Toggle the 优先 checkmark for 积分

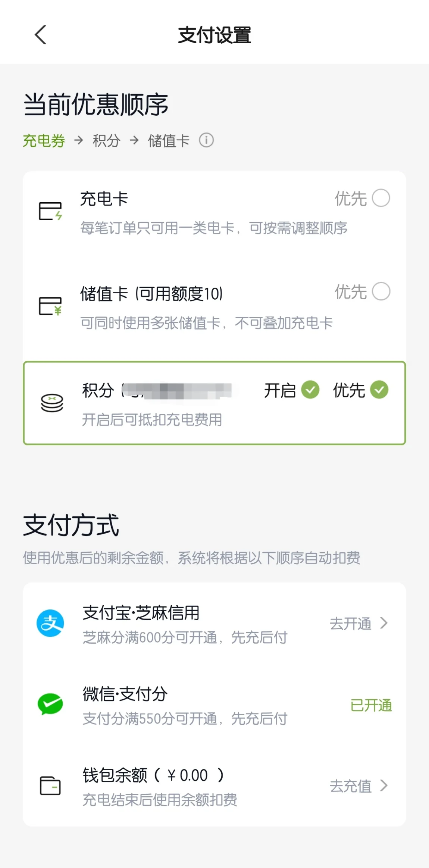379,390
